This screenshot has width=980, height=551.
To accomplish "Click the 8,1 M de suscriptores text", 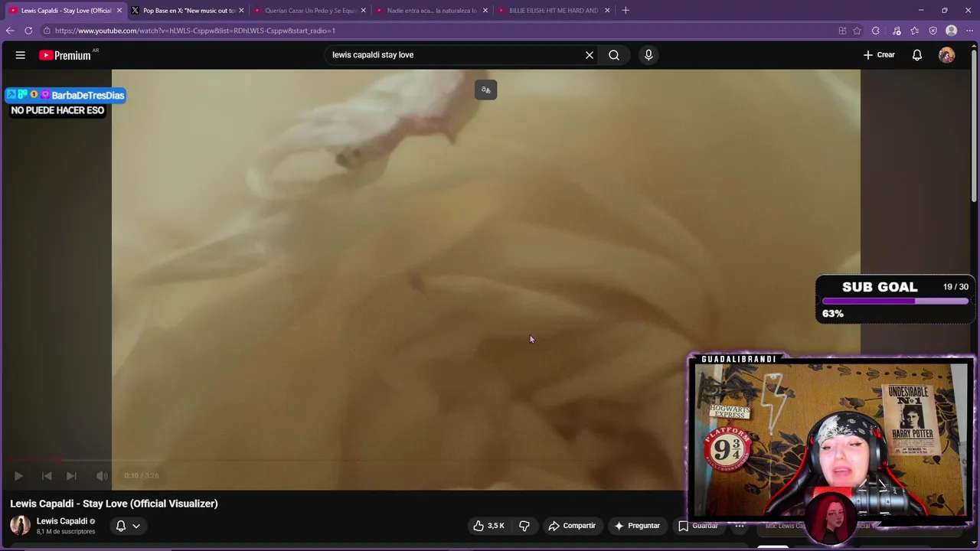I will pos(66,532).
